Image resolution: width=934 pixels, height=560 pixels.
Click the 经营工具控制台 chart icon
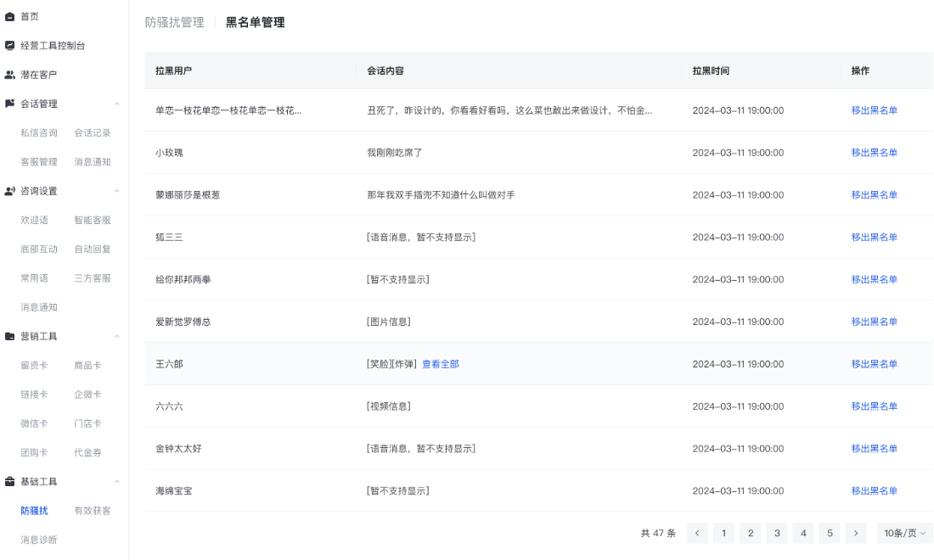(x=9, y=45)
